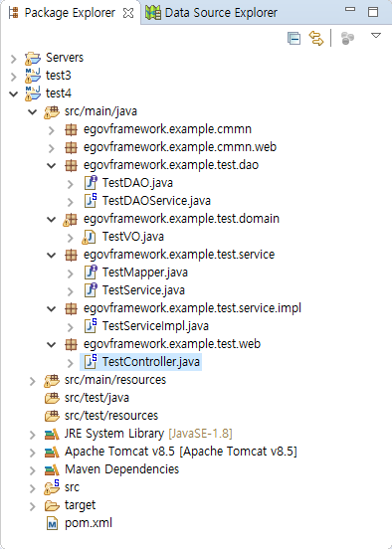The height and width of the screenshot is (549, 392).
Task: Click the src/test/java folder icon
Action: click(52, 398)
